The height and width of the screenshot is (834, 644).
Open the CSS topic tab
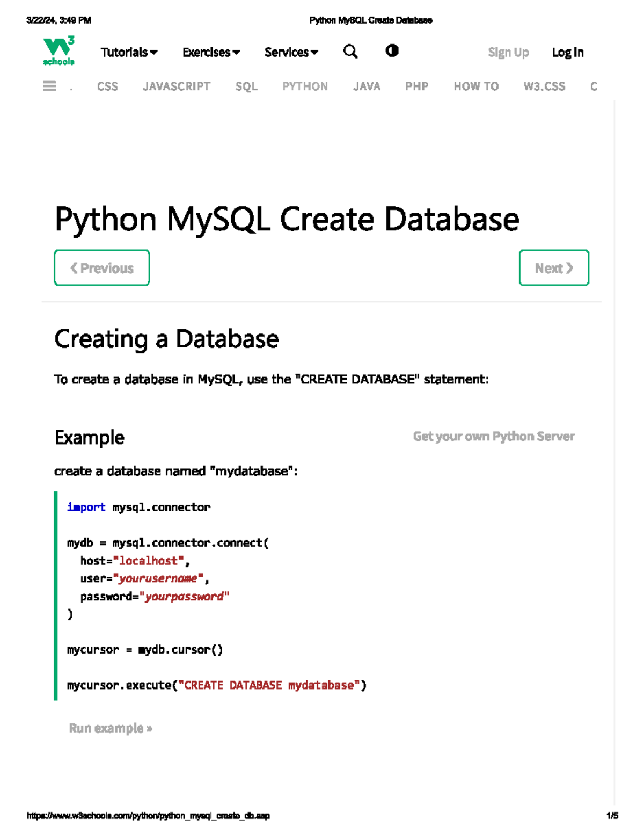click(x=107, y=86)
